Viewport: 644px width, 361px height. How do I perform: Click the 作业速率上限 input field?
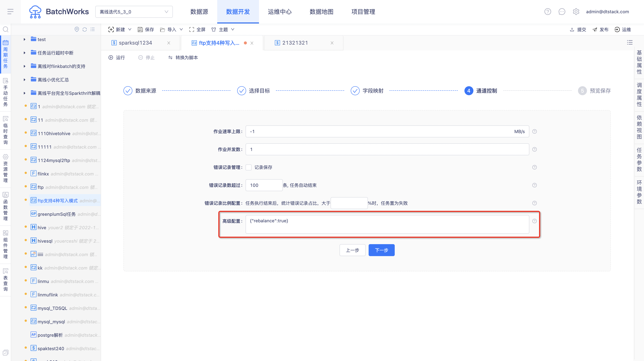coord(387,131)
